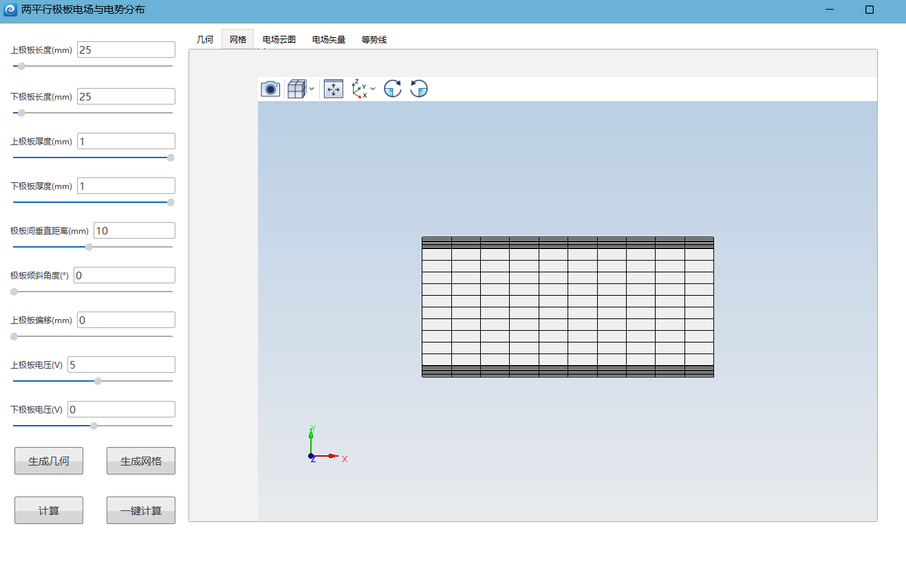
Task: Click the 上极板长度 slider handle
Action: (x=21, y=66)
